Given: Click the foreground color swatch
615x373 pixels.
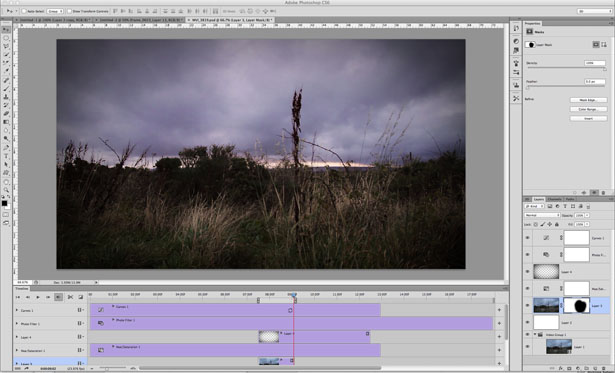Looking at the screenshot, I should pyautogui.click(x=4, y=203).
